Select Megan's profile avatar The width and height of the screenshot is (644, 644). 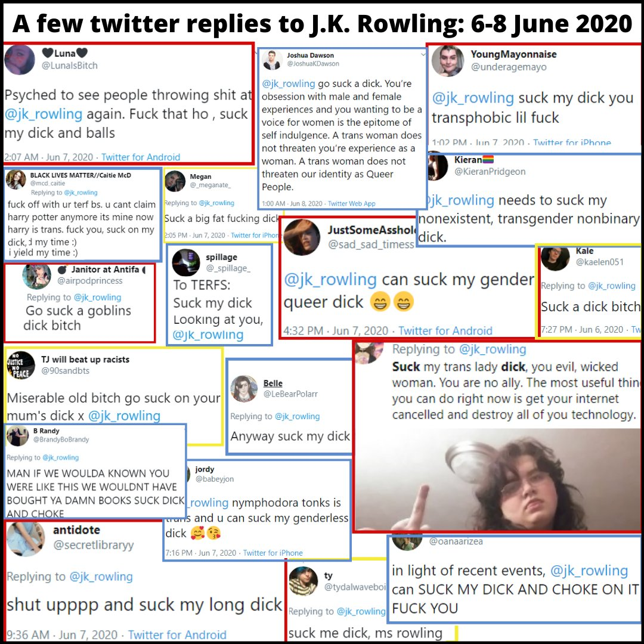click(175, 181)
